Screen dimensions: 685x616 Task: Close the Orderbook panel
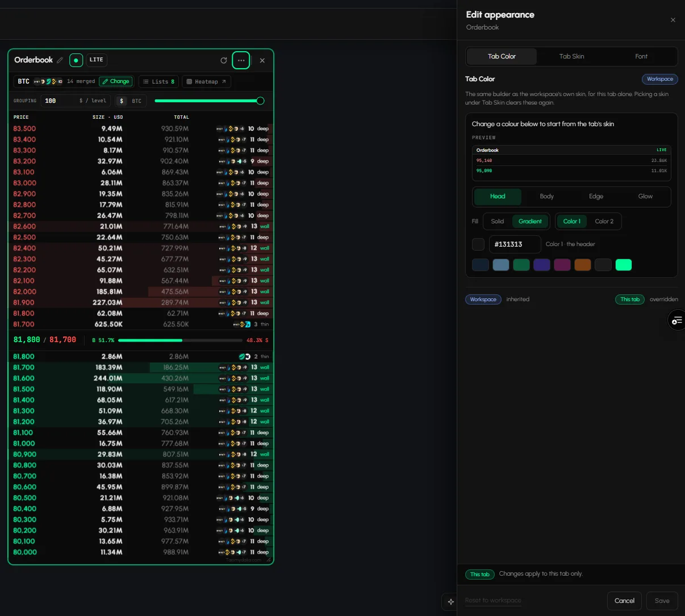click(262, 60)
